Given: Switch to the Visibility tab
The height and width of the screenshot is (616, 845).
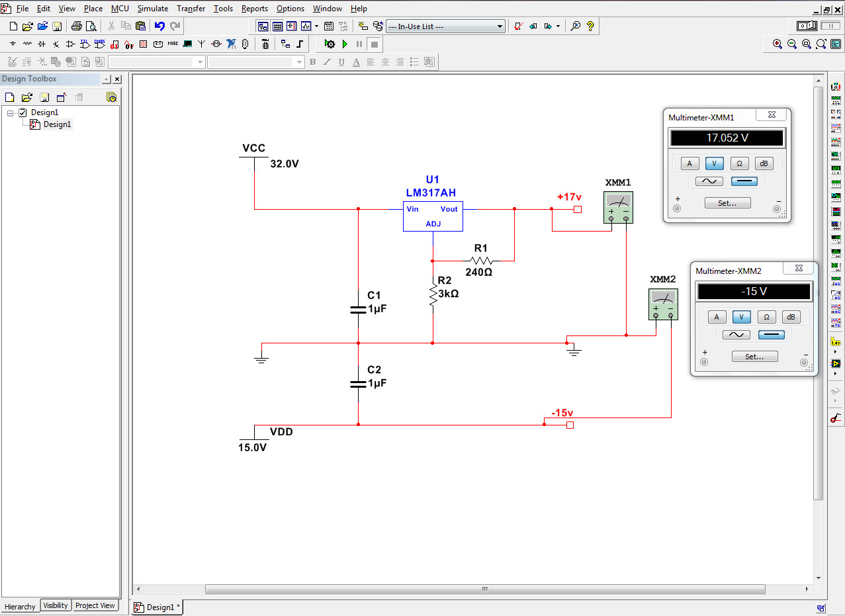Looking at the screenshot, I should tap(56, 605).
